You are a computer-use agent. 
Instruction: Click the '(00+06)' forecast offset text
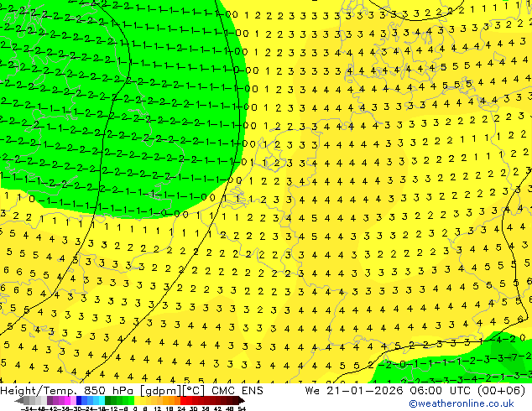point(503,391)
